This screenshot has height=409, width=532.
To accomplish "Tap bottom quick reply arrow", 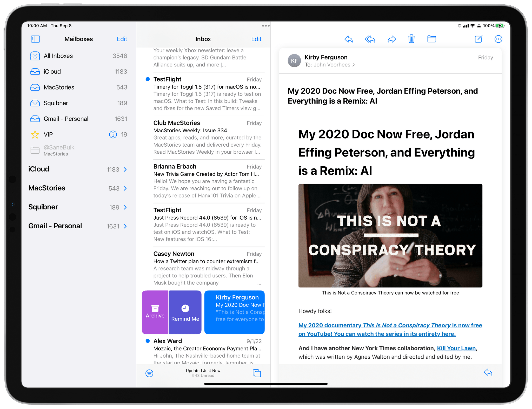I will coord(488,372).
